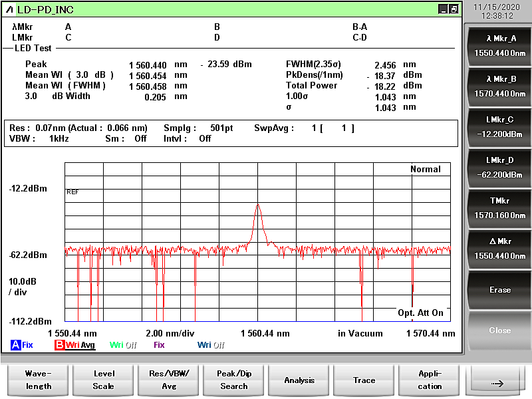532x399 pixels.
Task: Select the LMkr_D level marker softkey
Action: pyautogui.click(x=500, y=168)
